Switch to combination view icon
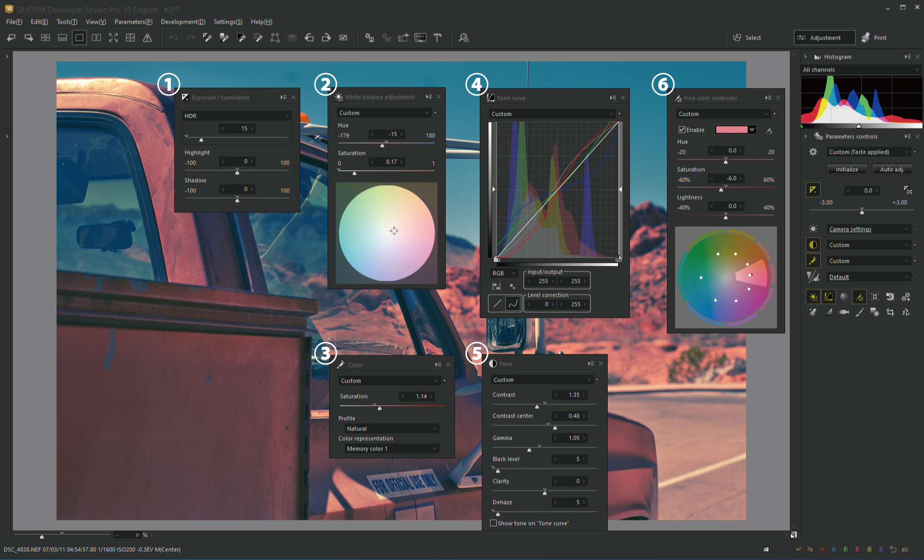Screen dimensions: 924x560 [x=62, y=38]
